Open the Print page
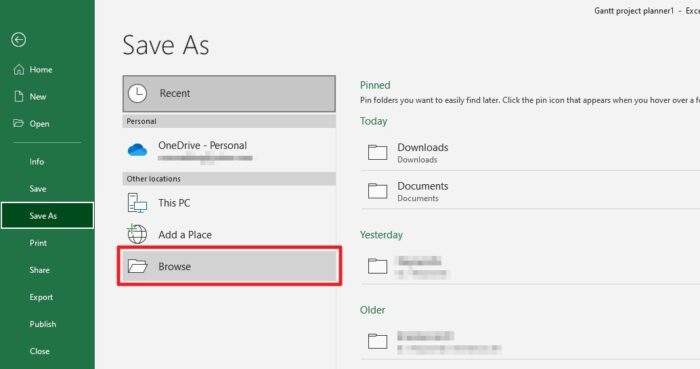This screenshot has height=369, width=700. [47, 243]
